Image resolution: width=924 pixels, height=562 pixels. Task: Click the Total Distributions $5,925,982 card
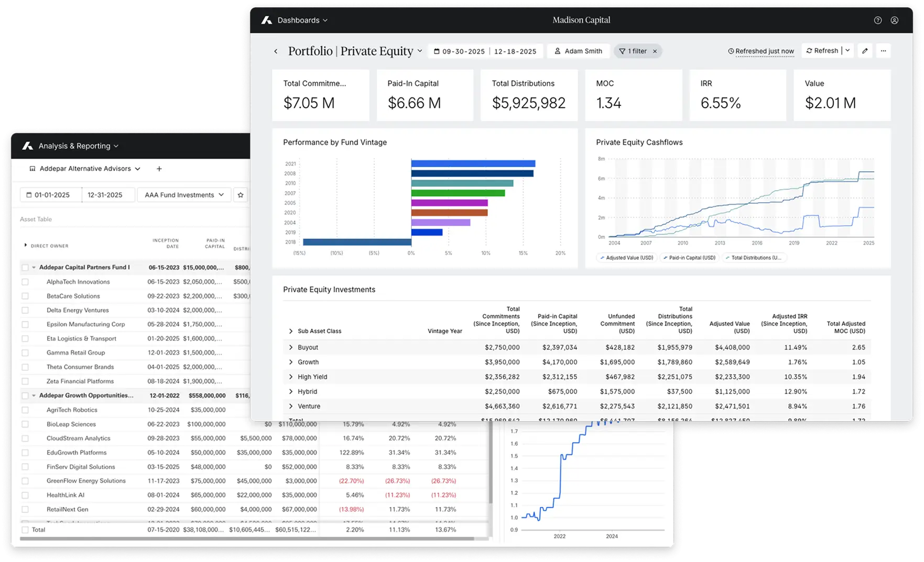pos(529,95)
